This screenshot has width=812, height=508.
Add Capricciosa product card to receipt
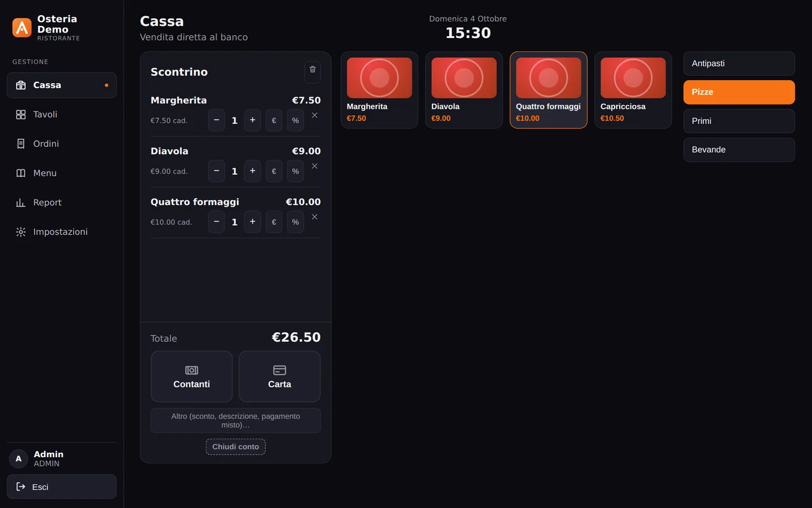coord(633,90)
